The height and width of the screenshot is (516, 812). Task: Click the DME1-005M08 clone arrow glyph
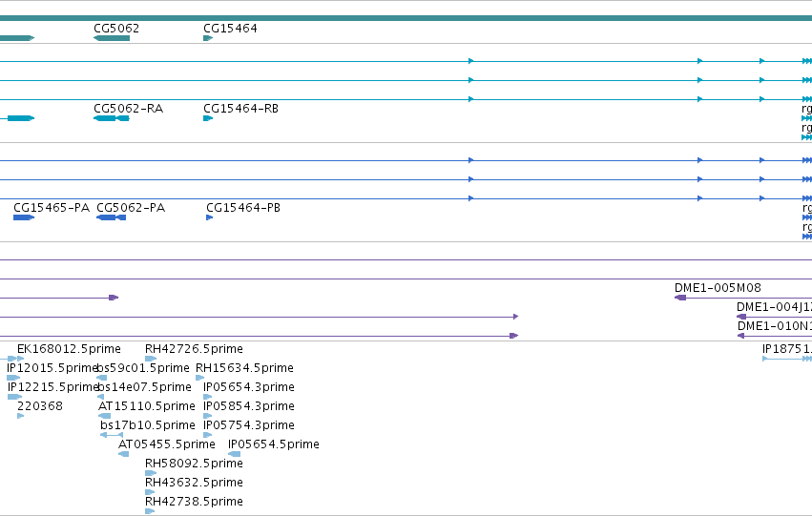(680, 298)
